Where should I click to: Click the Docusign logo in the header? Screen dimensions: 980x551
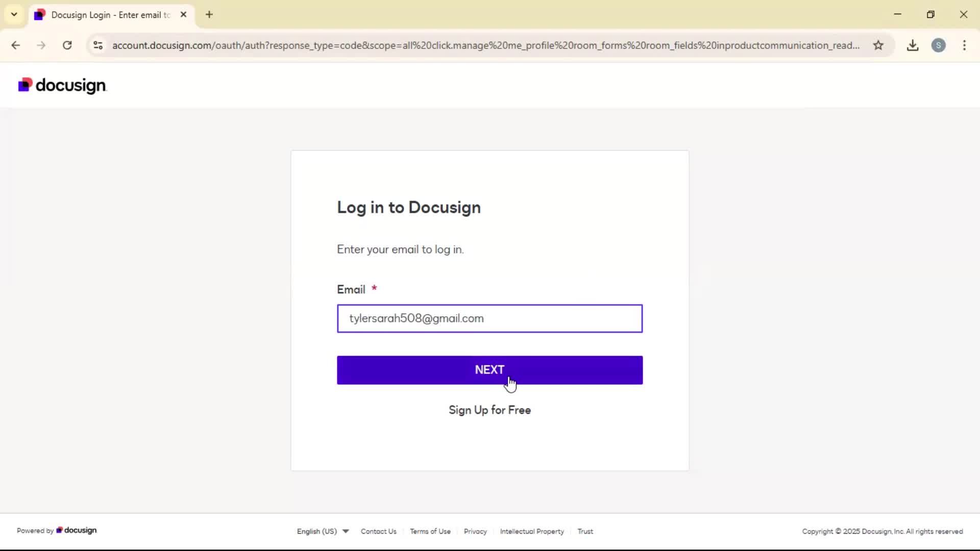pos(62,85)
